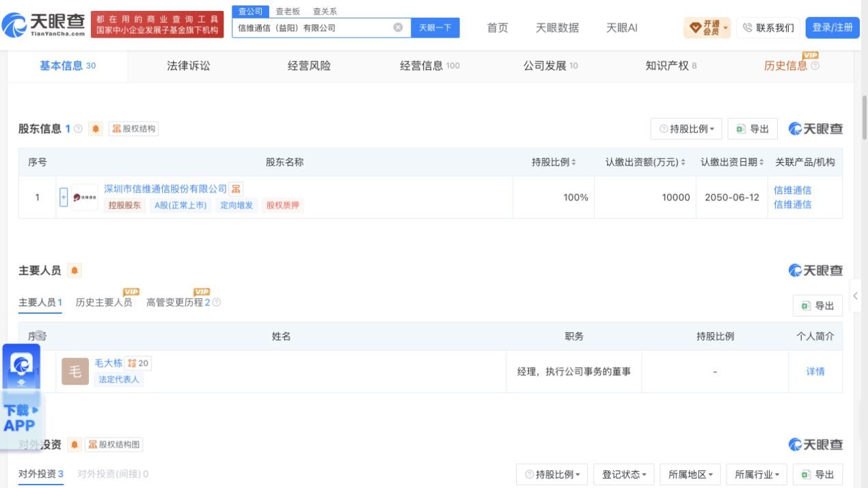Click the help question icon next to 股东信息
The image size is (868, 488).
click(x=78, y=128)
